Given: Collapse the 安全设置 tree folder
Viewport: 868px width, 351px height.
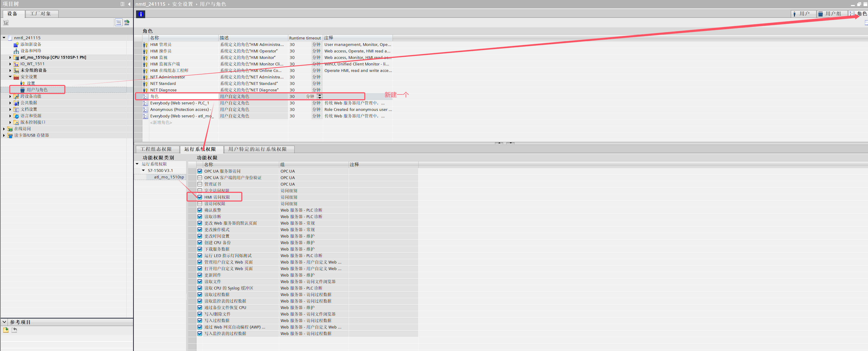Looking at the screenshot, I should [10, 77].
